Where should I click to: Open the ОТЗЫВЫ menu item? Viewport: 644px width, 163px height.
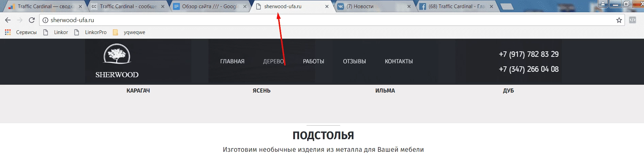pos(355,62)
